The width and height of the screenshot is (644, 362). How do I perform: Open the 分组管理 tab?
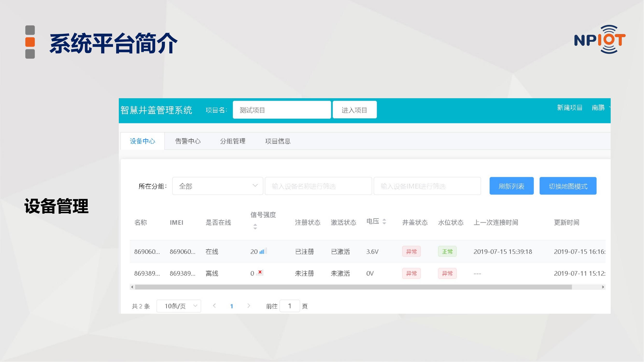233,141
